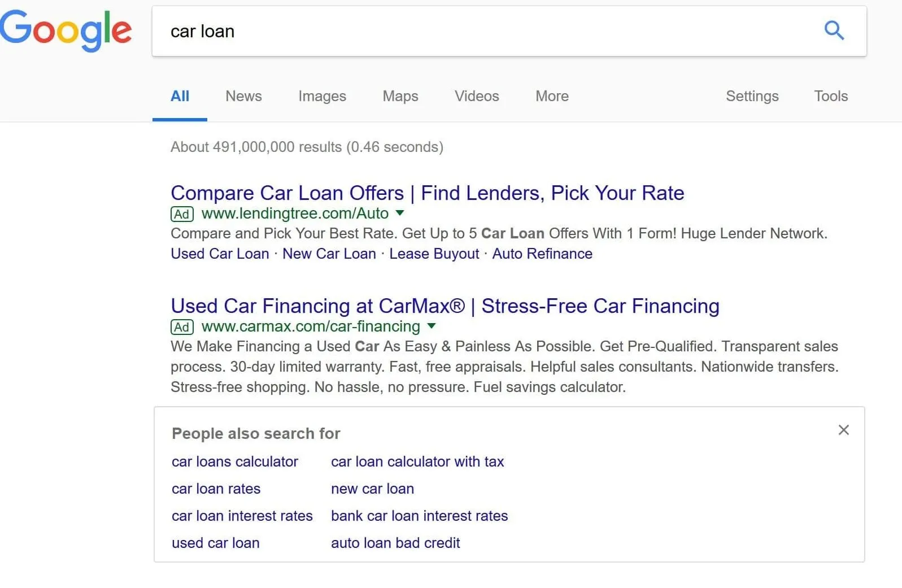902x588 pixels.
Task: Open the More search menu
Action: point(552,96)
